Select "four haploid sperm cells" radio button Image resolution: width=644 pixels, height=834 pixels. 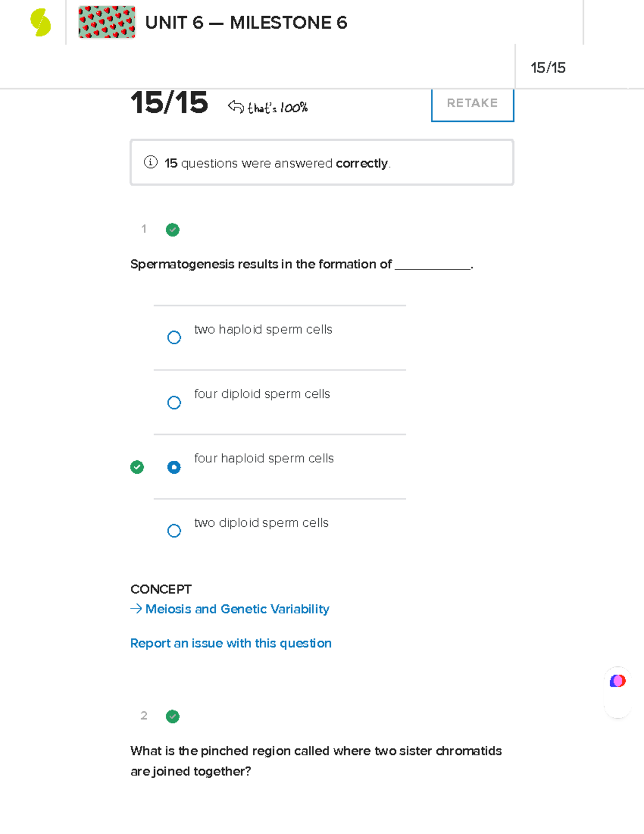174,467
